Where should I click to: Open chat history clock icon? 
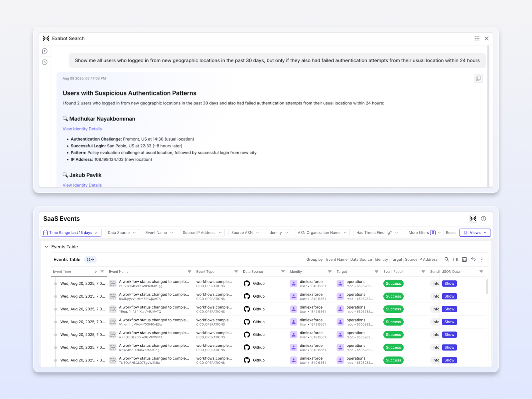tap(45, 62)
